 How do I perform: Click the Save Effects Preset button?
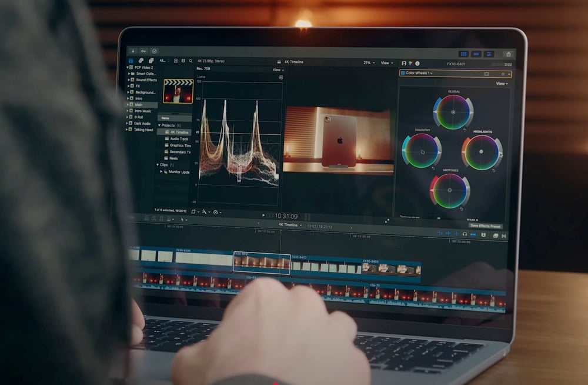(486, 226)
